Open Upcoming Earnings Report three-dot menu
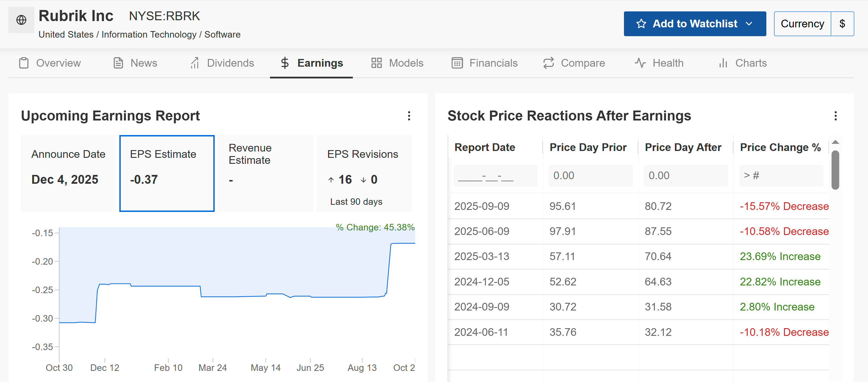Image resolution: width=868 pixels, height=382 pixels. click(x=409, y=116)
